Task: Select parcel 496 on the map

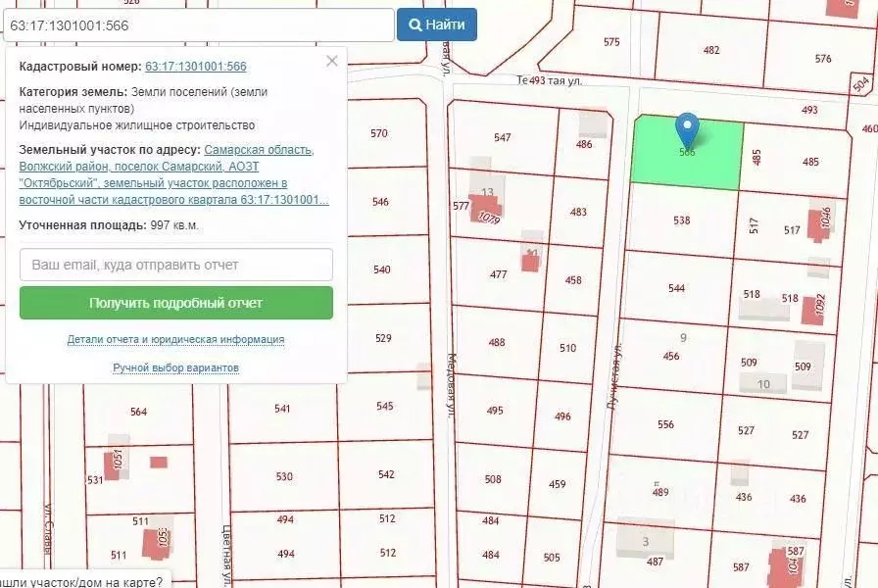Action: pyautogui.click(x=562, y=416)
